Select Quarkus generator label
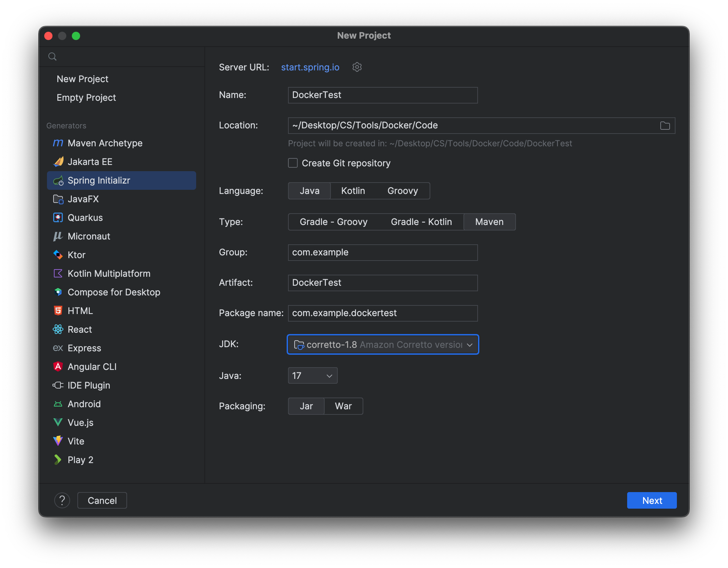The height and width of the screenshot is (568, 728). tap(85, 218)
